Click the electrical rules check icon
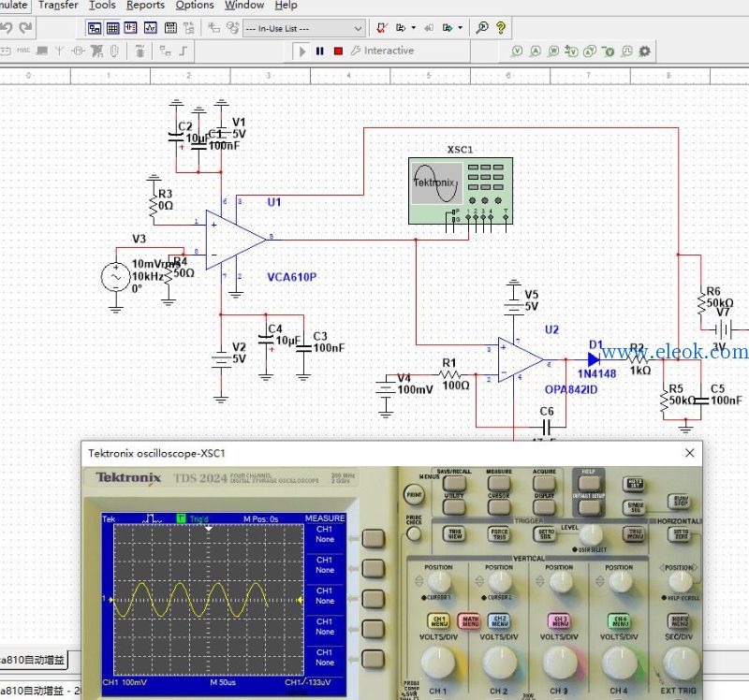 point(381,28)
